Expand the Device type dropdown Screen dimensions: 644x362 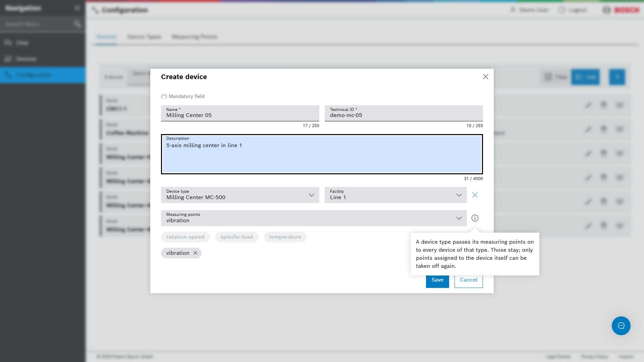(240, 195)
